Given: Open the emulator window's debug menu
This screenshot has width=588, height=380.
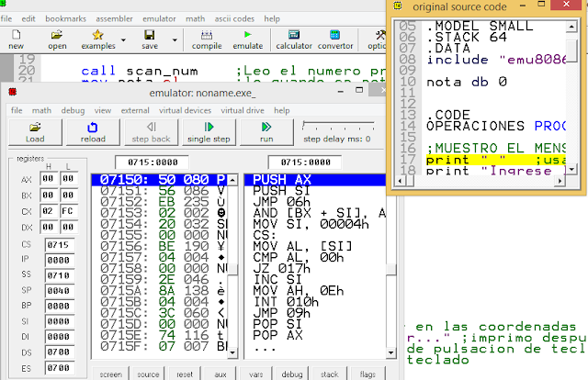Looking at the screenshot, I should click(73, 110).
